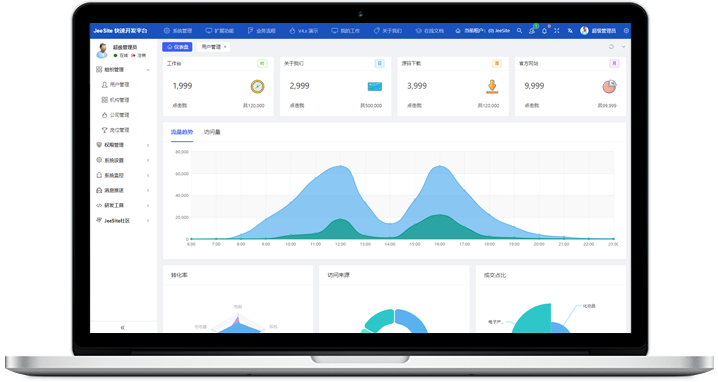Click the online users icon with green badge
The image size is (718, 382).
(532, 31)
